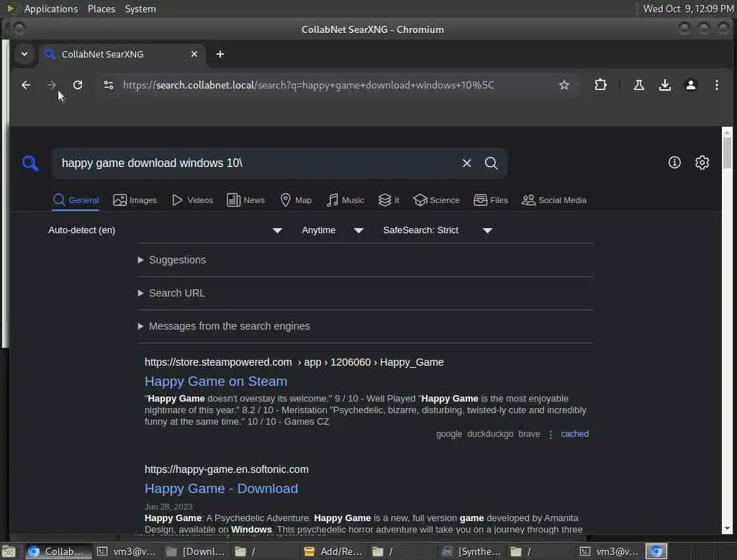Open Chromium three-dot menu
Screen dimensions: 737x560
[x=716, y=85]
